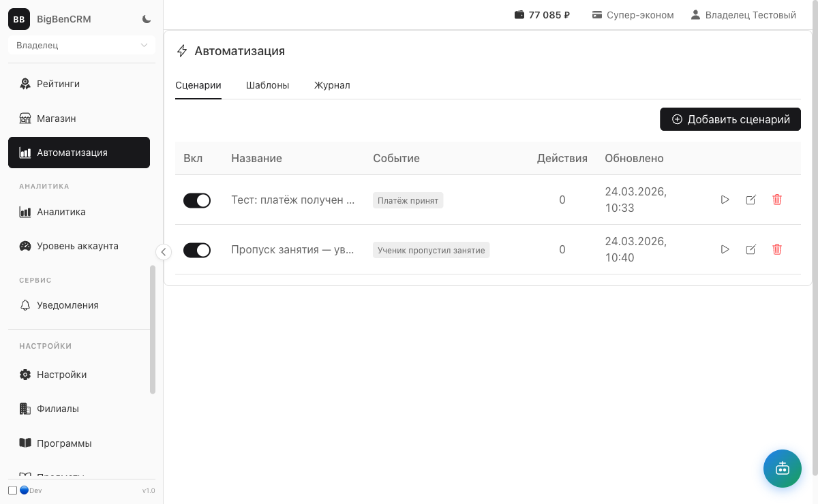Screen dimensions: 818x504
Task: Edit the 'Тест: платёж получен' scenario
Action: click(751, 200)
